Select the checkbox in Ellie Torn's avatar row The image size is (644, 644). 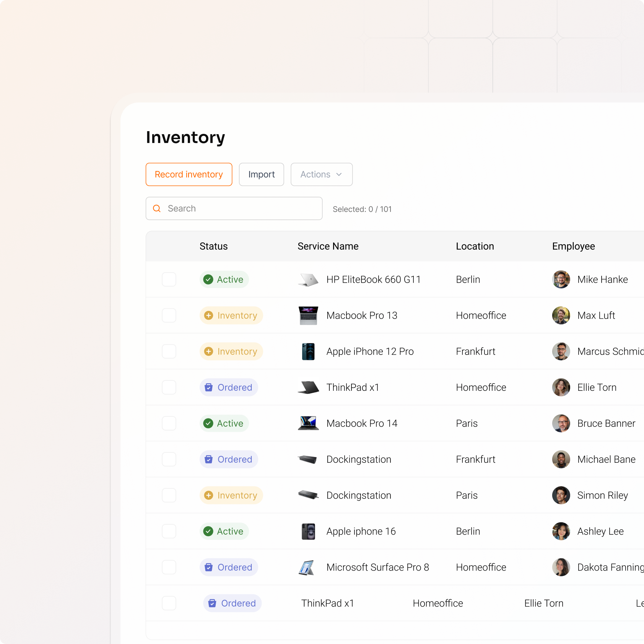coord(169,387)
